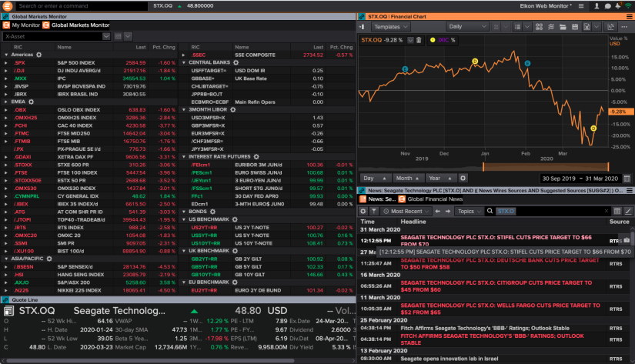Viewport: 635px width, 364px height.
Task: Open the Most Recent sort dropdown
Action: point(406,211)
